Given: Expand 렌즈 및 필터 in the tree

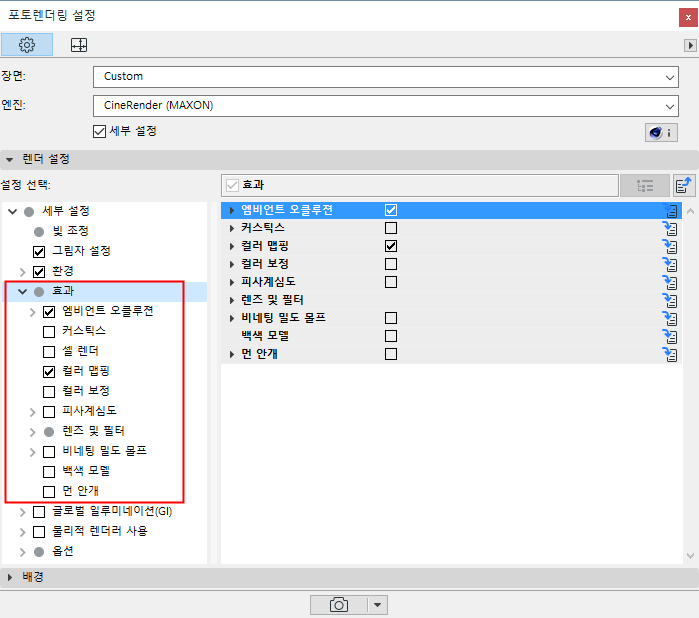Looking at the screenshot, I should pos(32,432).
